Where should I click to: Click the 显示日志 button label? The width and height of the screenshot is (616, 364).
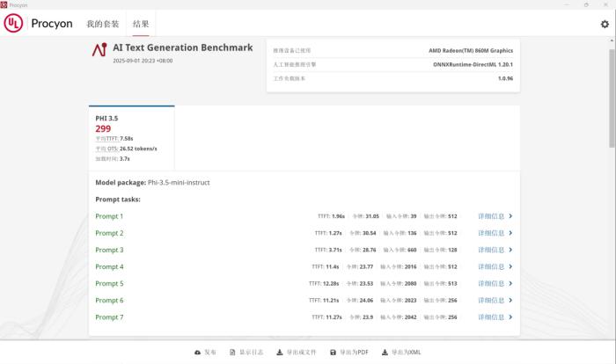(x=252, y=353)
